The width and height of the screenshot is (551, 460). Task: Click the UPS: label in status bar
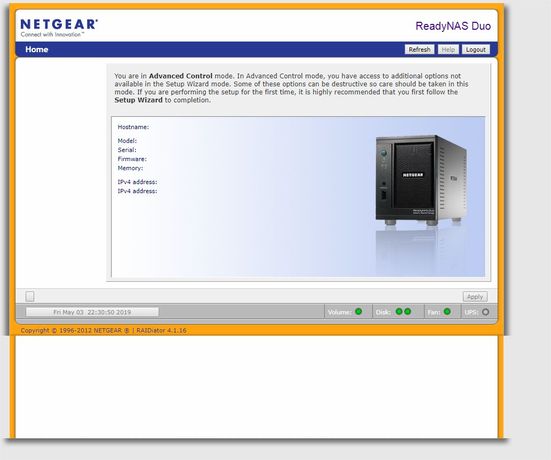point(471,312)
